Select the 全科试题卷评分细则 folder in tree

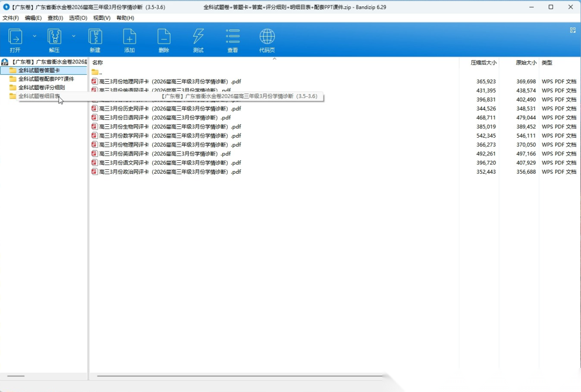pyautogui.click(x=41, y=88)
